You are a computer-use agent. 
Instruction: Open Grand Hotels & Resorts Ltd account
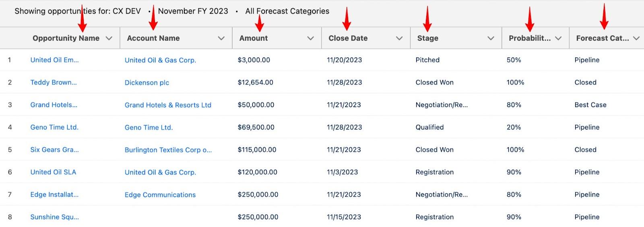168,105
